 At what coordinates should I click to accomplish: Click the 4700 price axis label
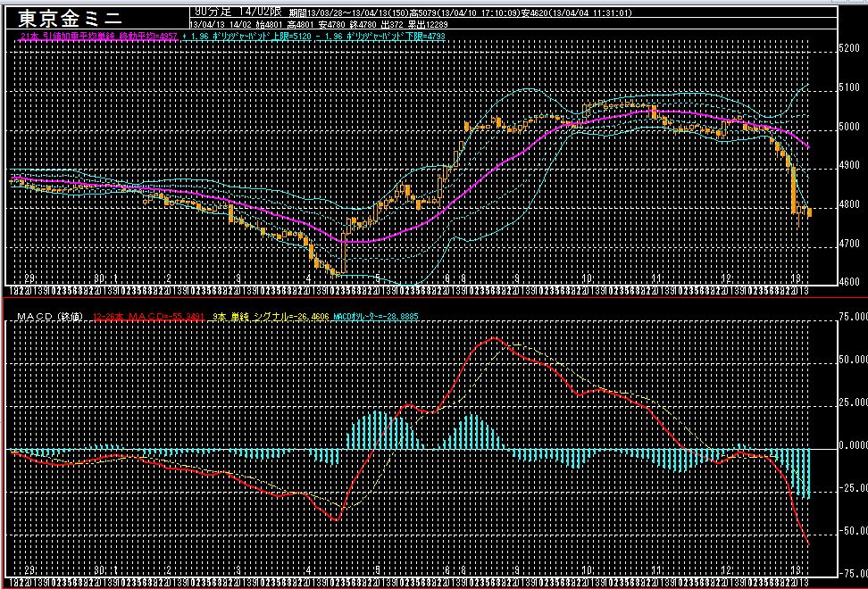tap(849, 244)
